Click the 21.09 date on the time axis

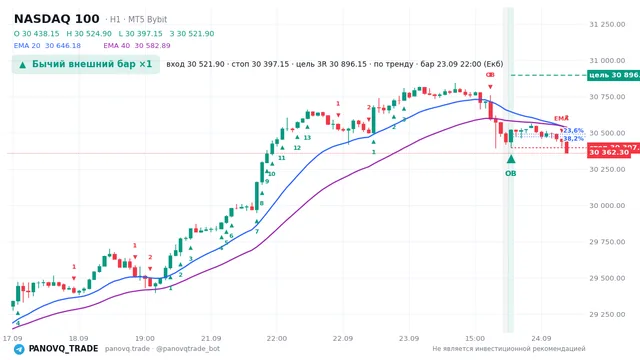pyautogui.click(x=211, y=338)
